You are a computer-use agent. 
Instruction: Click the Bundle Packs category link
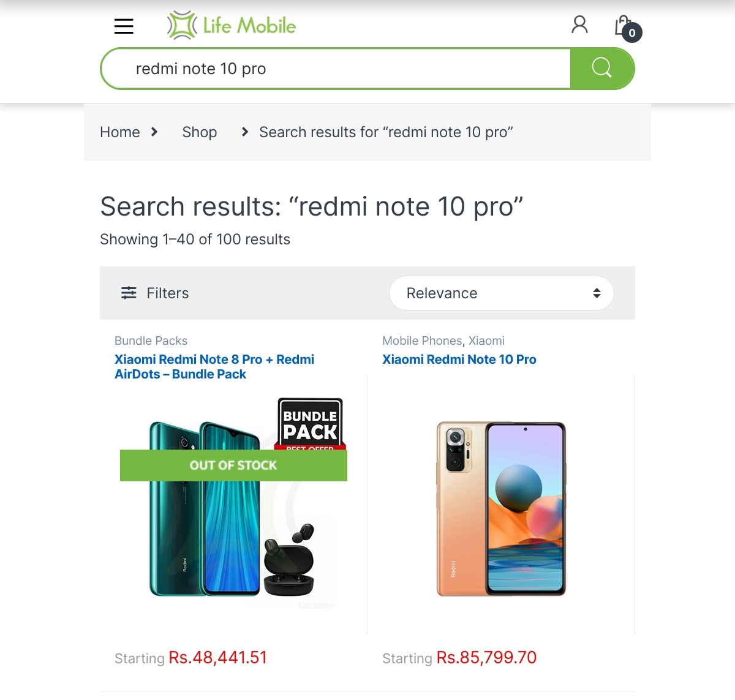[x=151, y=341]
